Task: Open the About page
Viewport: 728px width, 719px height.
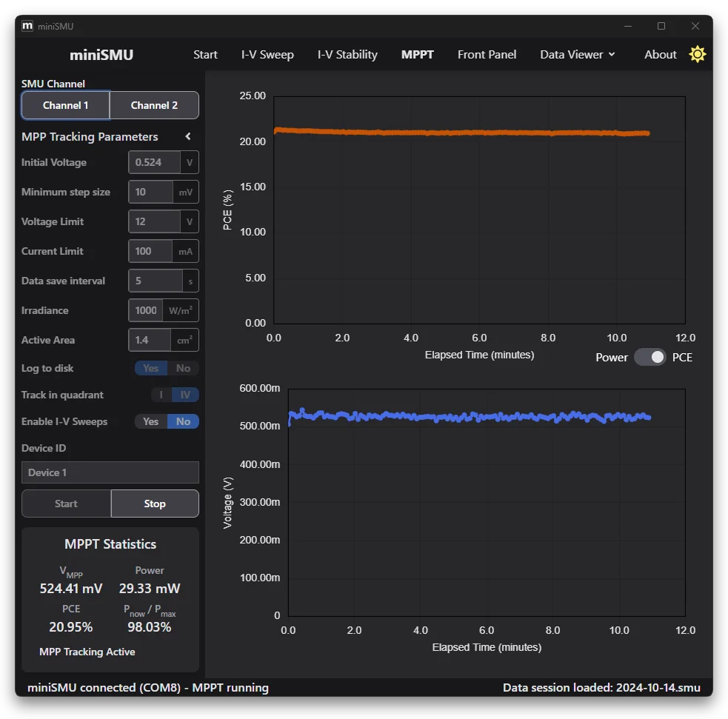Action: (660, 54)
